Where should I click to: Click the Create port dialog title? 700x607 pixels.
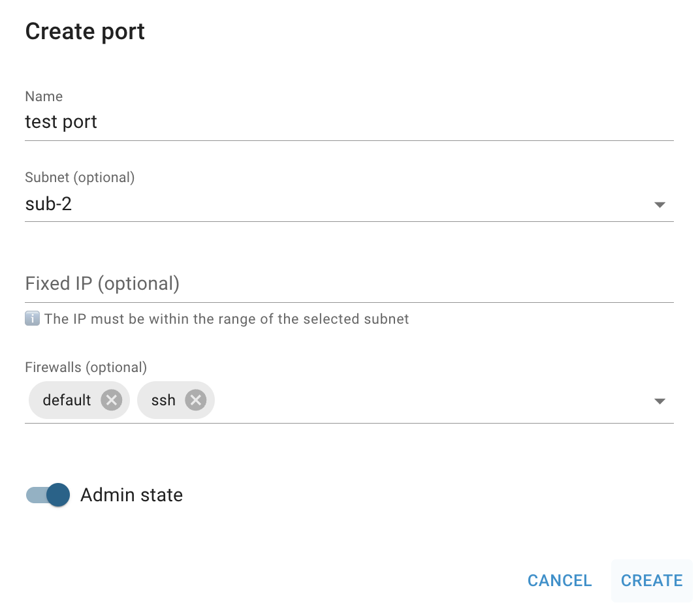tap(85, 31)
